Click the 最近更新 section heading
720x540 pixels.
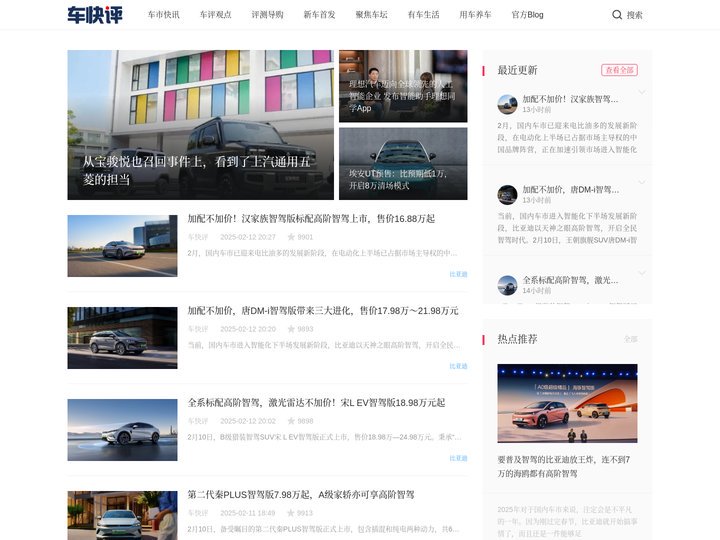(518, 70)
